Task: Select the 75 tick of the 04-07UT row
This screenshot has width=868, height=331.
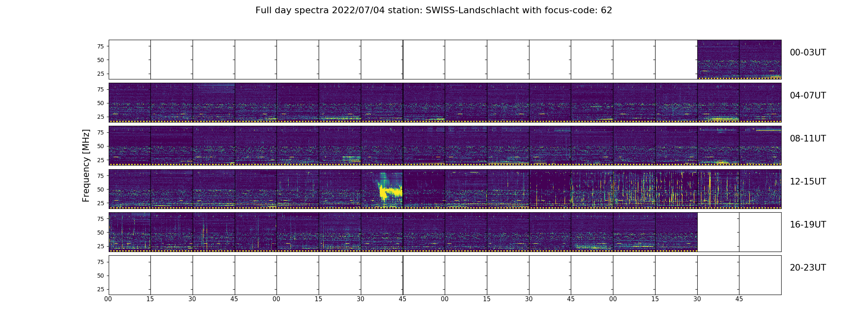Action: click(x=100, y=89)
